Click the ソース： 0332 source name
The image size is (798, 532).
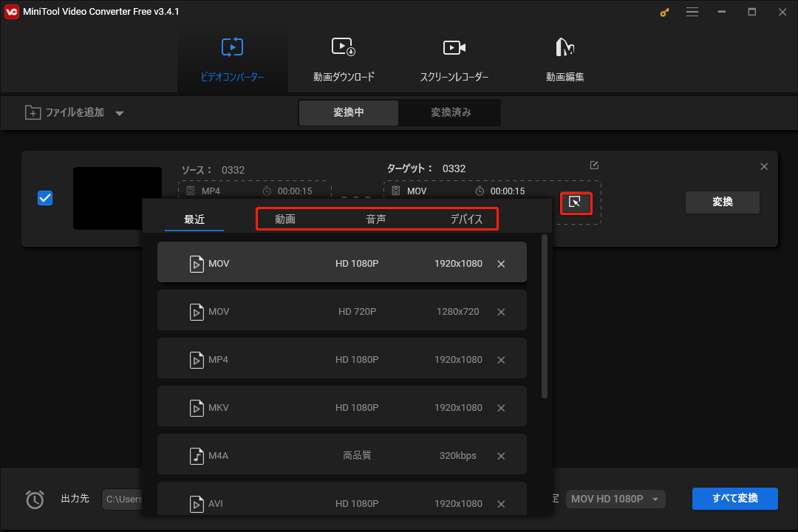(214, 170)
